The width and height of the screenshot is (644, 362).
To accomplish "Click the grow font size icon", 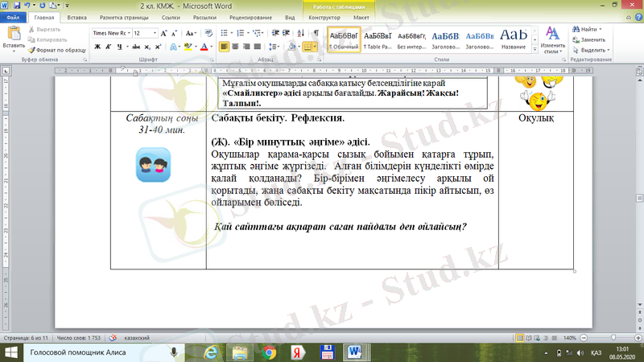I will click(163, 33).
